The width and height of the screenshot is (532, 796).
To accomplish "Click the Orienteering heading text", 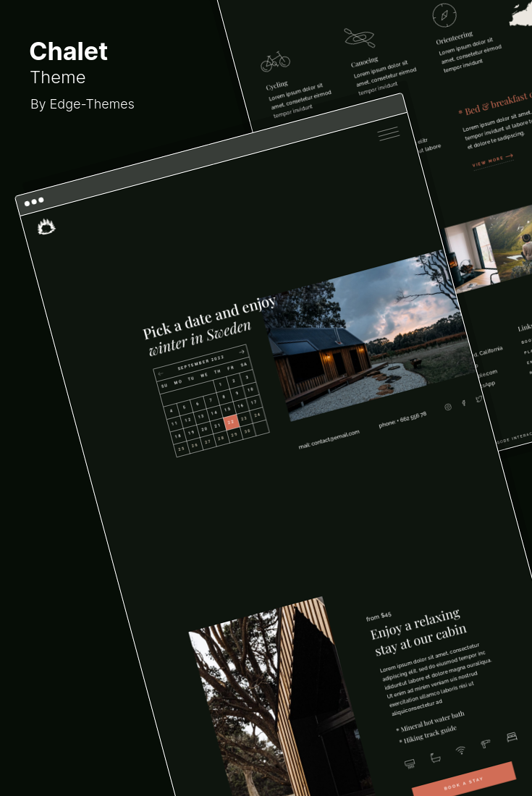I will pos(455,38).
